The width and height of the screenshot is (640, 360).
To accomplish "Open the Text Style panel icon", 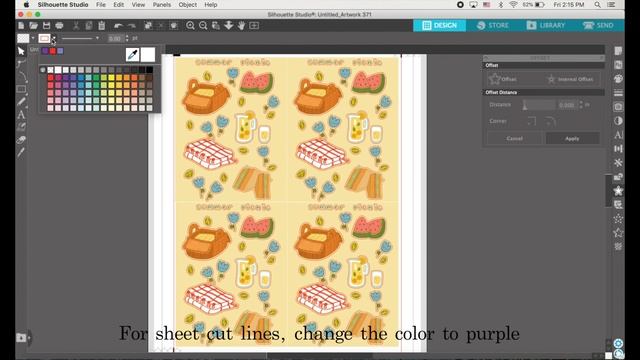I will pyautogui.click(x=618, y=135).
